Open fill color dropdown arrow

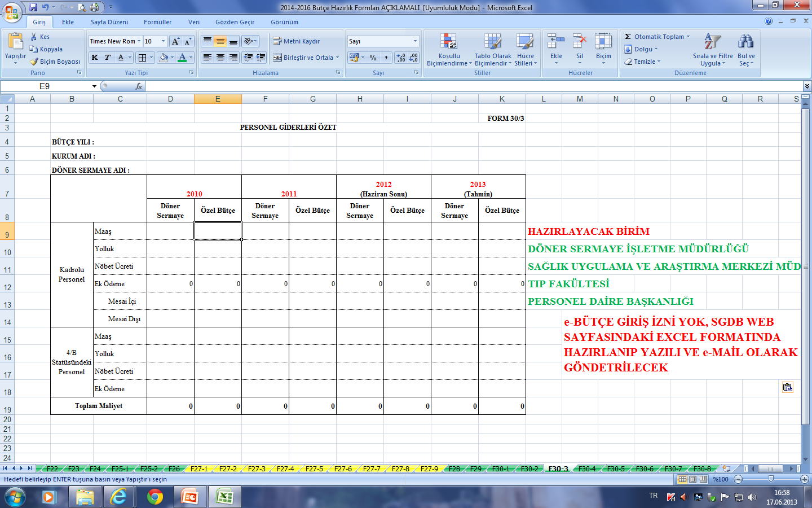click(172, 58)
